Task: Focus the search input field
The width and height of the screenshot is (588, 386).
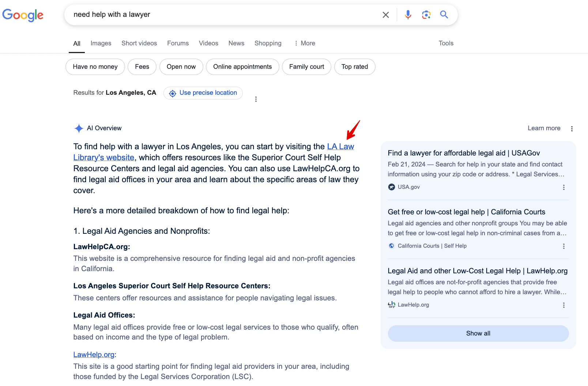Action: click(223, 15)
